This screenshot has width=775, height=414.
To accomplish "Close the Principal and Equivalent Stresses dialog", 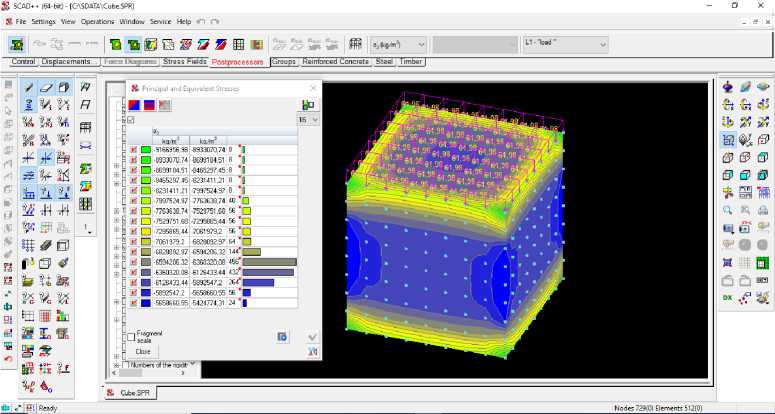I will (312, 88).
